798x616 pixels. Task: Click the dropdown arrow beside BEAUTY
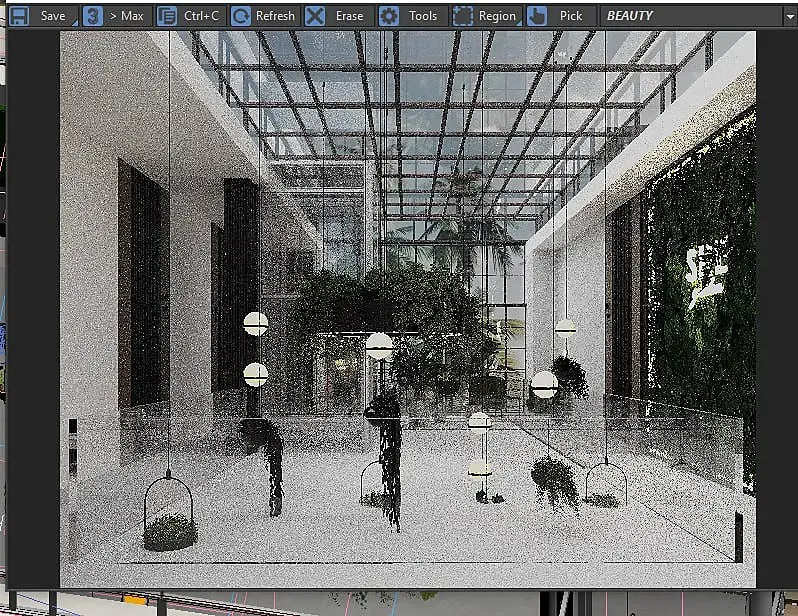pos(790,16)
